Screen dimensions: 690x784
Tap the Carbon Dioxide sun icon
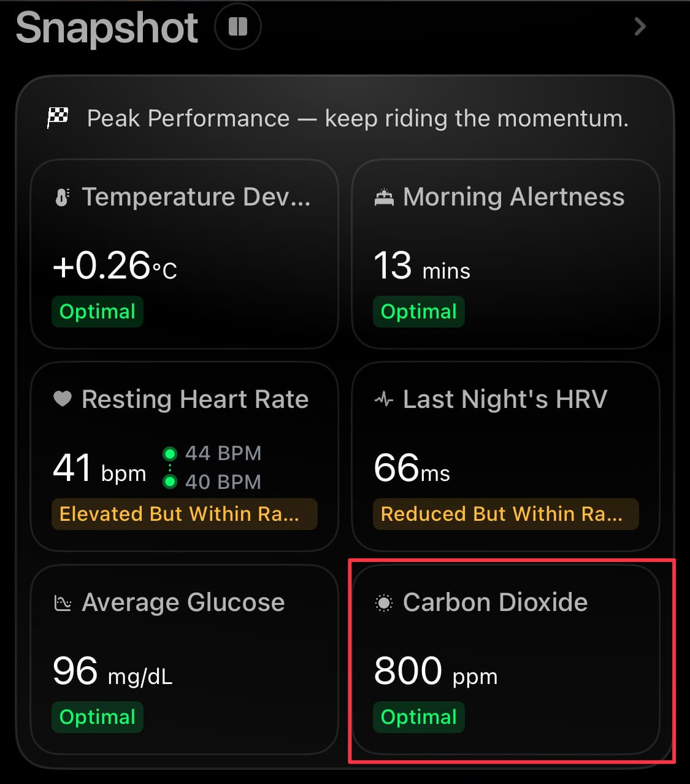click(384, 603)
